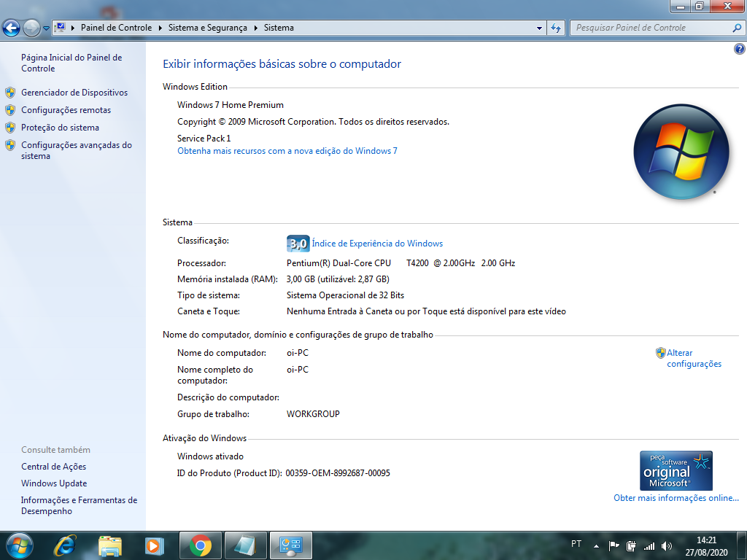Open Gerenciador de Dispositivos

pyautogui.click(x=74, y=93)
